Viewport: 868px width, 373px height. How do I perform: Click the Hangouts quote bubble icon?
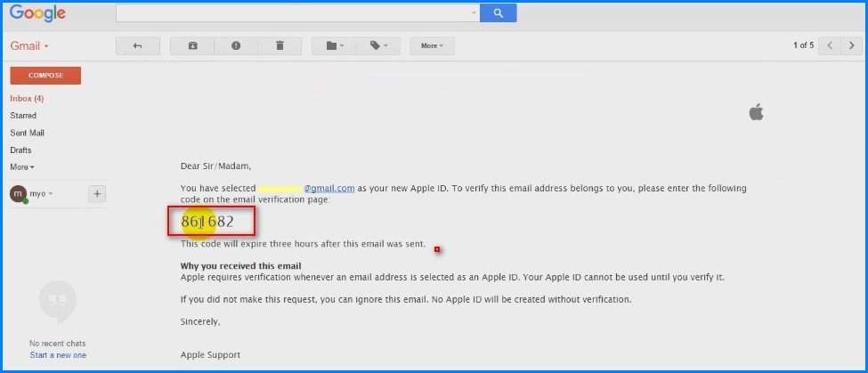(58, 302)
